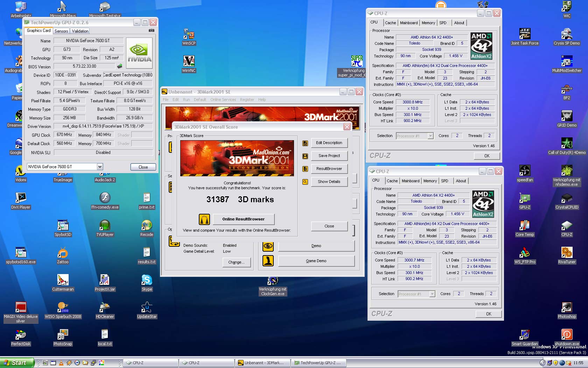Open the CrystalCPUID desktop icon
Viewport: 588px width, 368px height.
click(567, 201)
